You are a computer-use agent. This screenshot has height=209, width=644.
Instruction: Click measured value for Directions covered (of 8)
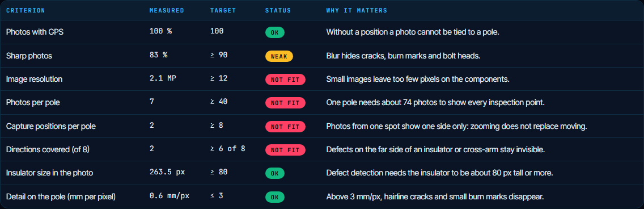tap(151, 148)
